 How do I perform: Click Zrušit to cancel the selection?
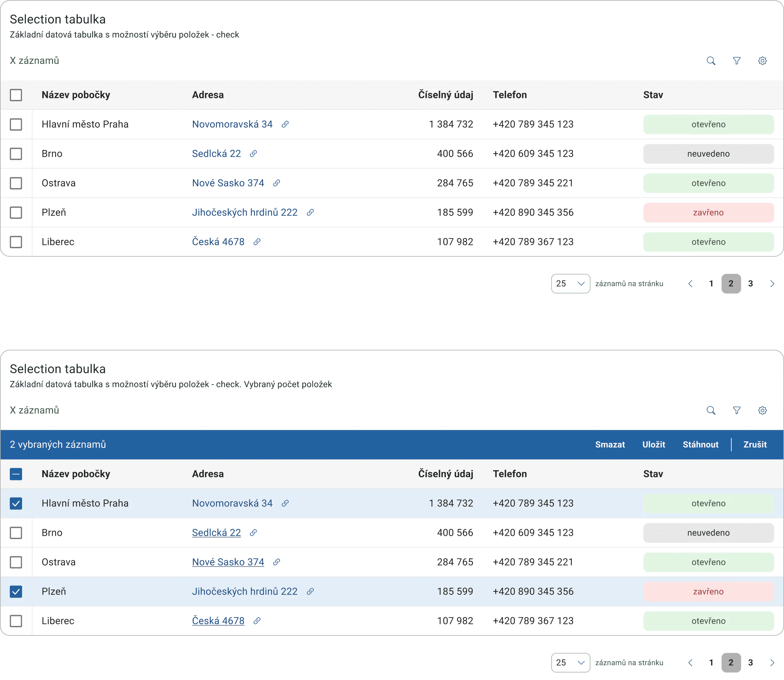[x=755, y=444]
